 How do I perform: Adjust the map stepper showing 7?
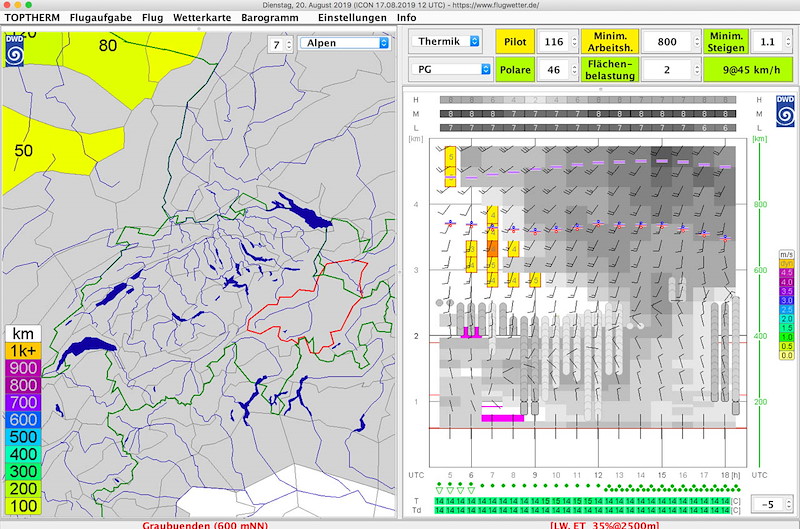click(289, 45)
